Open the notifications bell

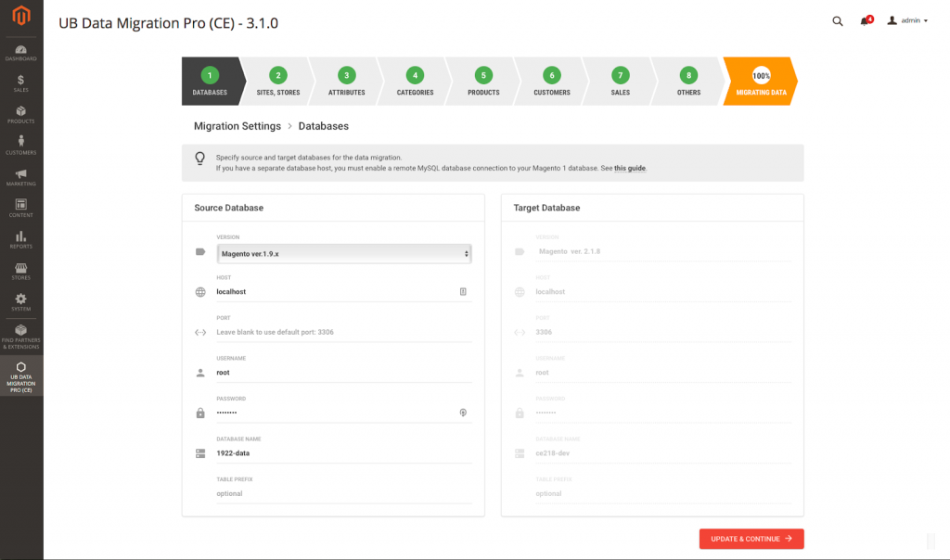(866, 20)
